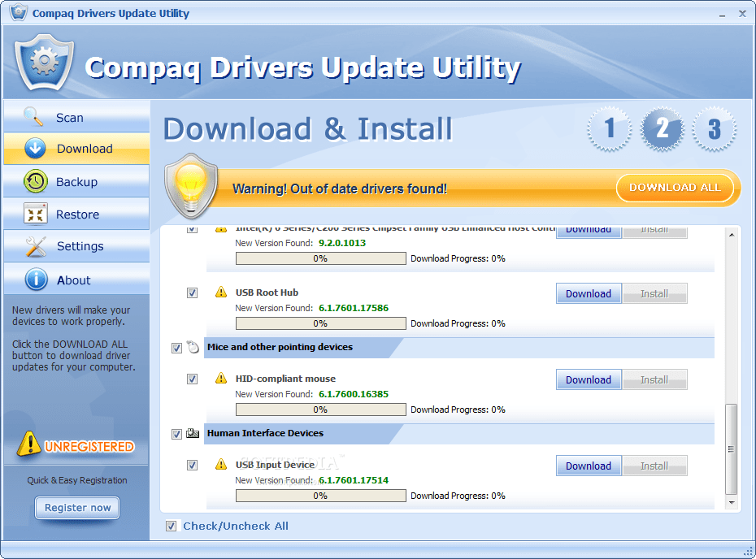Click the mouse category icon
Viewport: 756px width, 559px height.
pyautogui.click(x=193, y=347)
